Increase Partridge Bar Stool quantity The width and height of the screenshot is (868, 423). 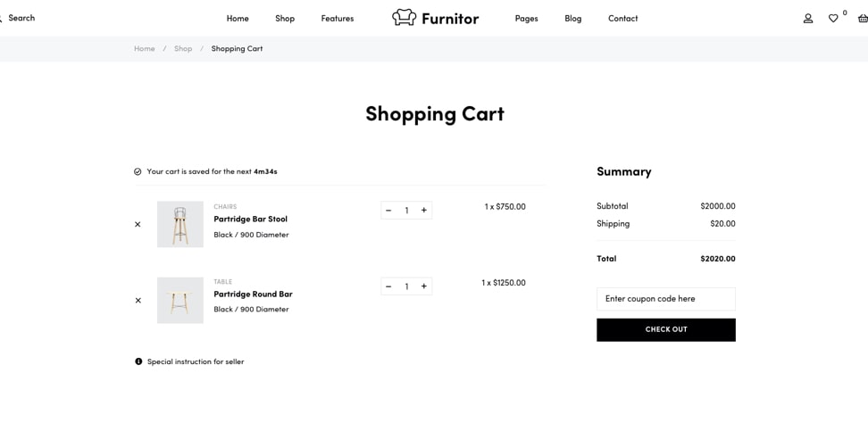point(424,211)
